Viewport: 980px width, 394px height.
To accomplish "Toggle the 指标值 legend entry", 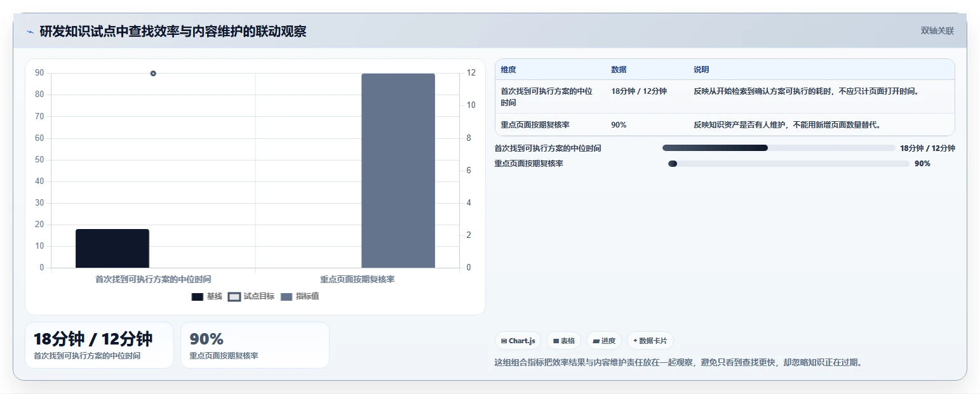I will (300, 296).
